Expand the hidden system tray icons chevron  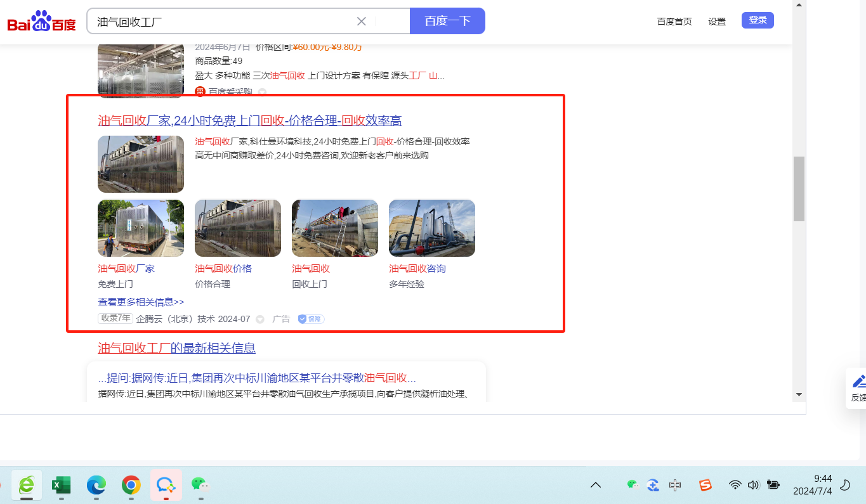596,485
